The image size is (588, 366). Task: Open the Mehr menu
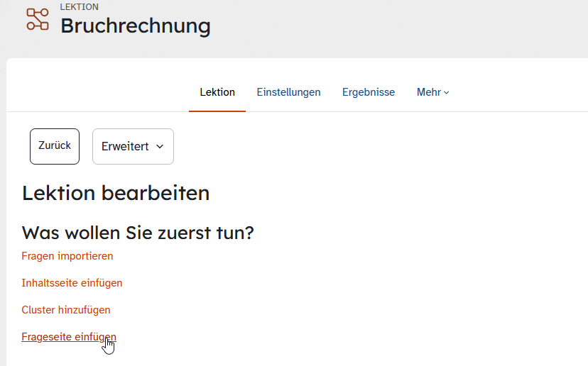tap(432, 92)
